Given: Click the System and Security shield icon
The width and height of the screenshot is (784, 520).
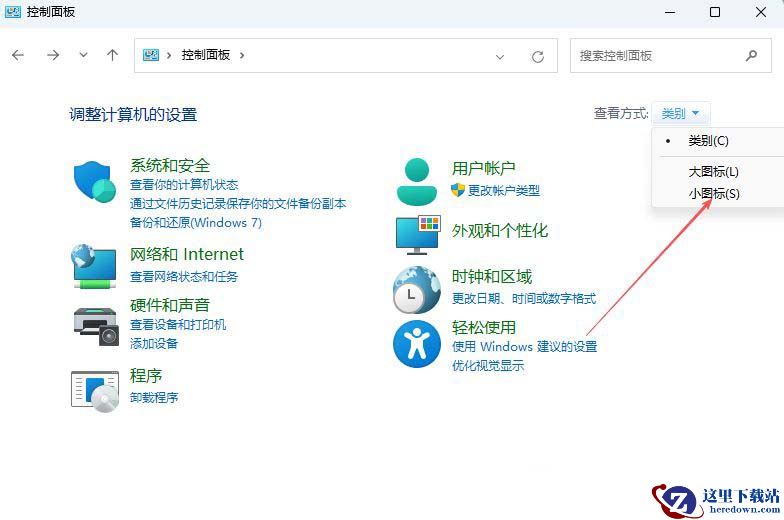Looking at the screenshot, I should coord(96,182).
